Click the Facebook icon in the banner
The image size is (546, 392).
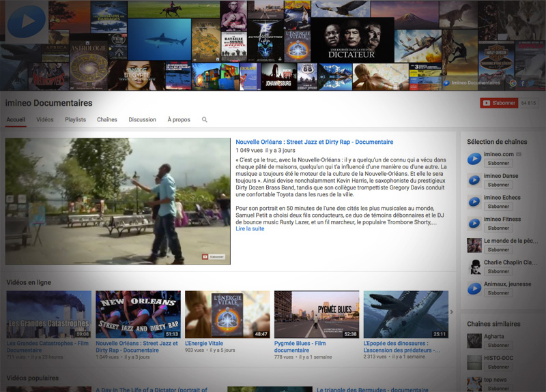pos(522,83)
